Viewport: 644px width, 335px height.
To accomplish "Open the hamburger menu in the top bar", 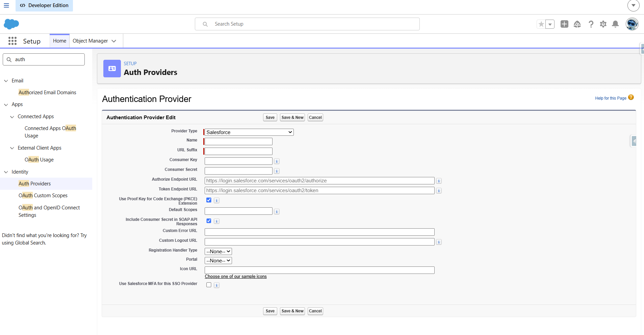I will click(6, 5).
